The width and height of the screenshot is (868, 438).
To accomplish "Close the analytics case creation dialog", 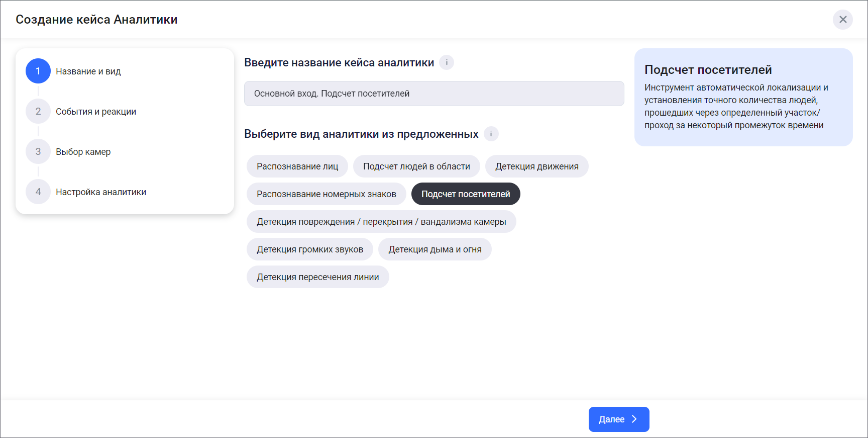I will pos(842,20).
